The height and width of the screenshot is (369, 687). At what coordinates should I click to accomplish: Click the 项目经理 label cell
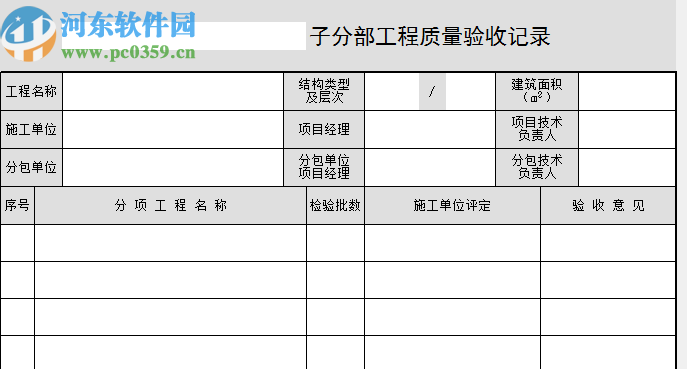[x=324, y=129]
